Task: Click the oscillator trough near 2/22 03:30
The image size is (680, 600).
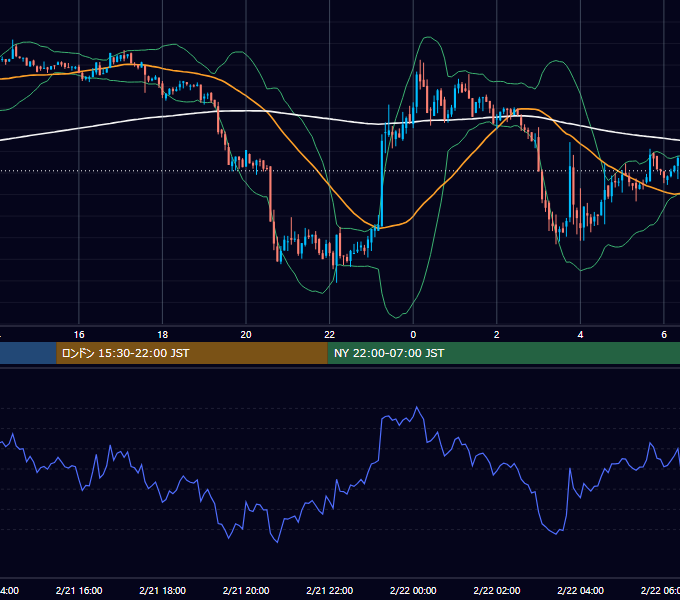Action: 556,534
